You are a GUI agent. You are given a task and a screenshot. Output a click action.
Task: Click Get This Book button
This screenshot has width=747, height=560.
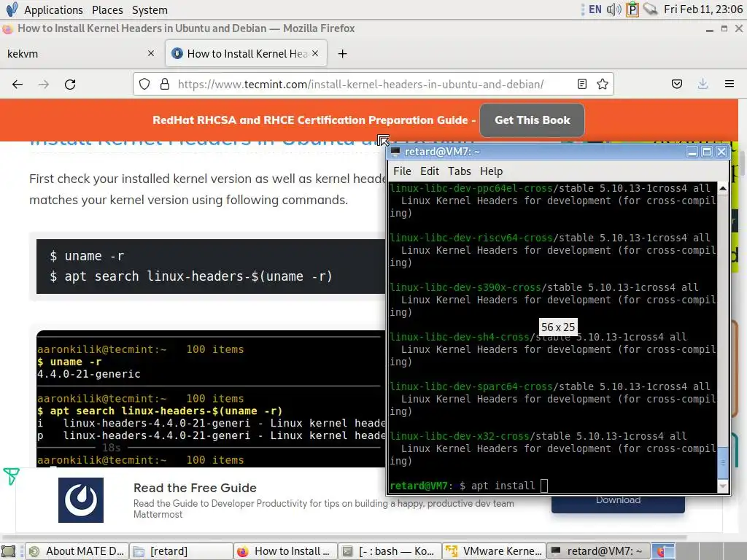[532, 120]
